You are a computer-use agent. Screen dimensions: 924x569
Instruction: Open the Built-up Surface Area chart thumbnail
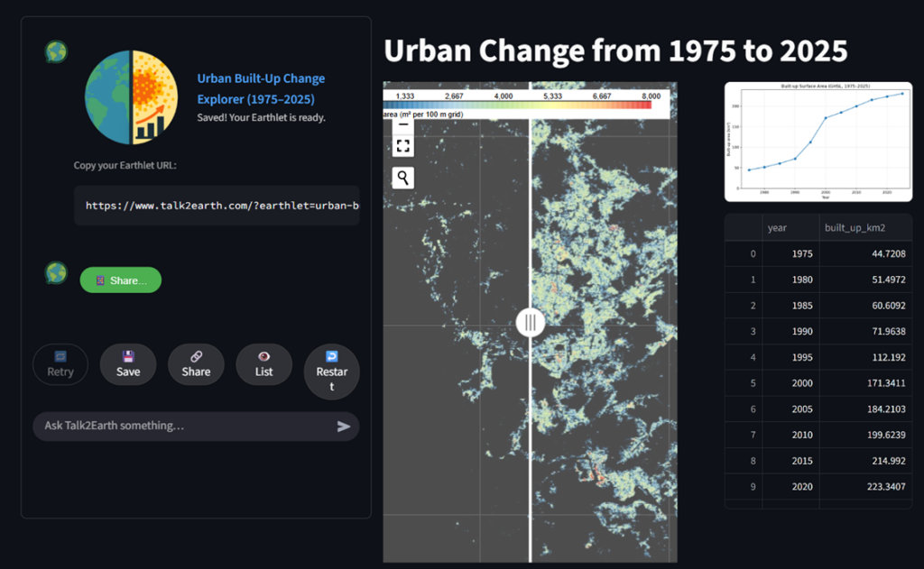818,142
